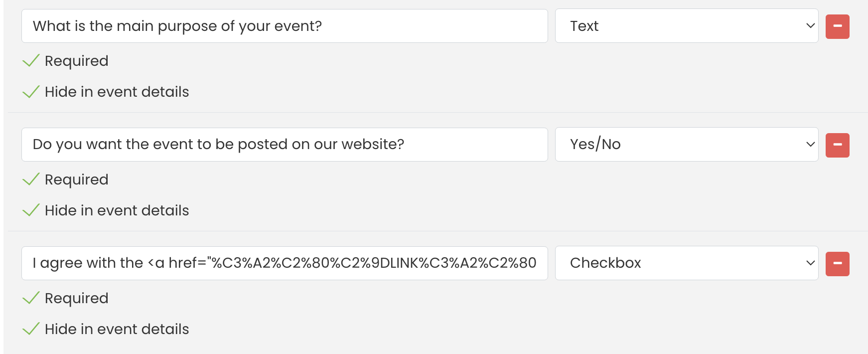Remove the 'I agree with the' checkbox question
The height and width of the screenshot is (354, 868).
pyautogui.click(x=837, y=264)
